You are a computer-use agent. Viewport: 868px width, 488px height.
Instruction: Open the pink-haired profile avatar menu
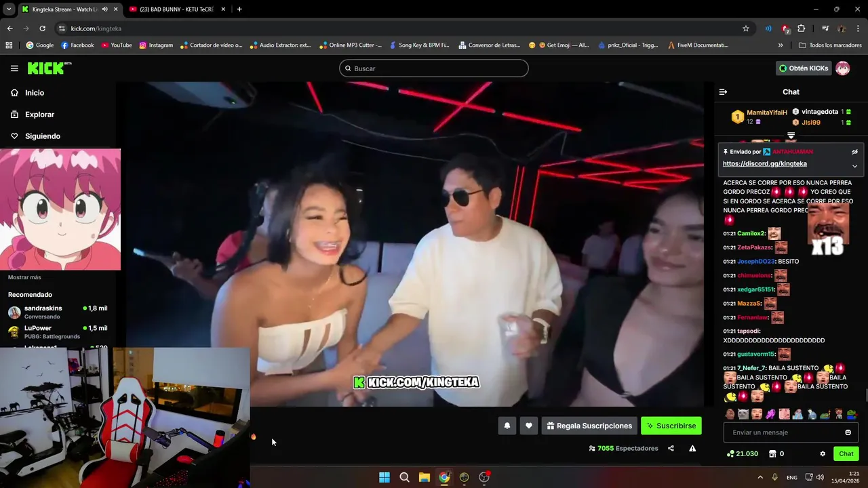pyautogui.click(x=843, y=68)
